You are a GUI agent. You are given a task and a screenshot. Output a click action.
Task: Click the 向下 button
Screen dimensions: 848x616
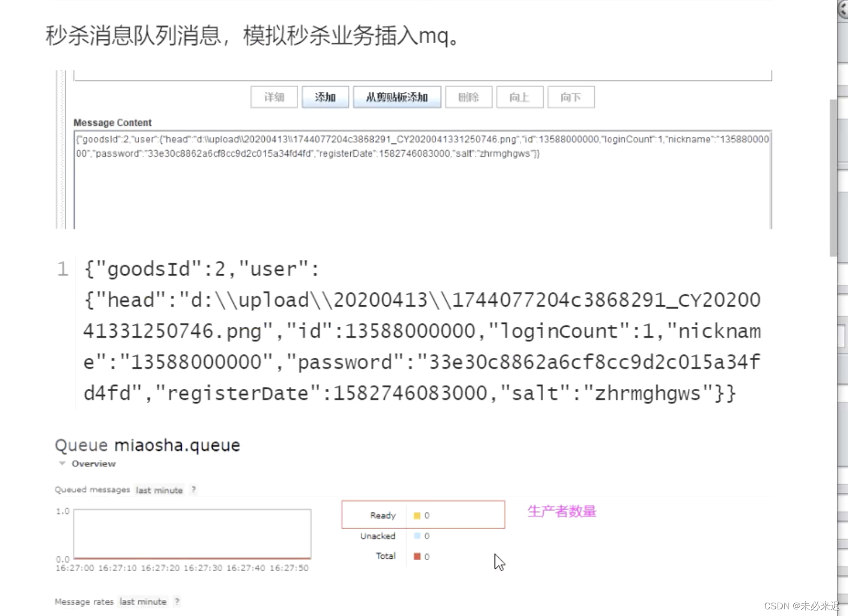[571, 97]
